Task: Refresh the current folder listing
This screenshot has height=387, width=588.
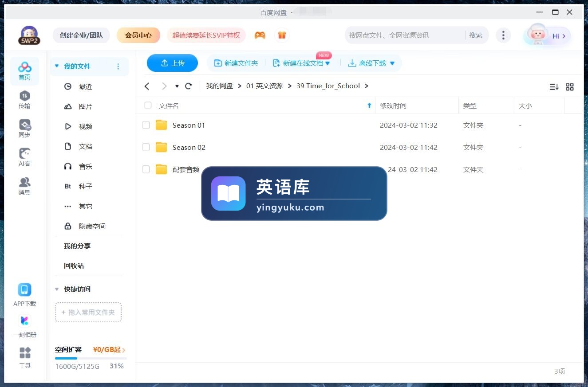Action: pyautogui.click(x=189, y=86)
